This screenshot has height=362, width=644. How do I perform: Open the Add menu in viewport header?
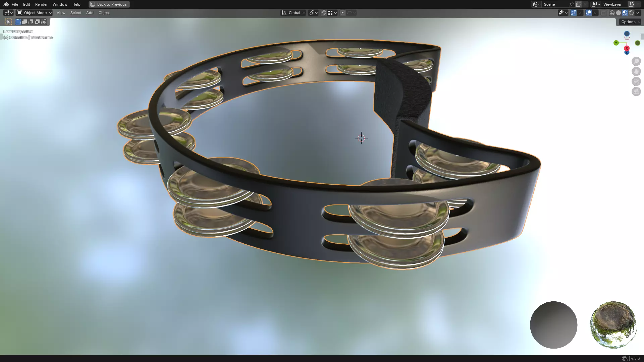click(x=90, y=13)
